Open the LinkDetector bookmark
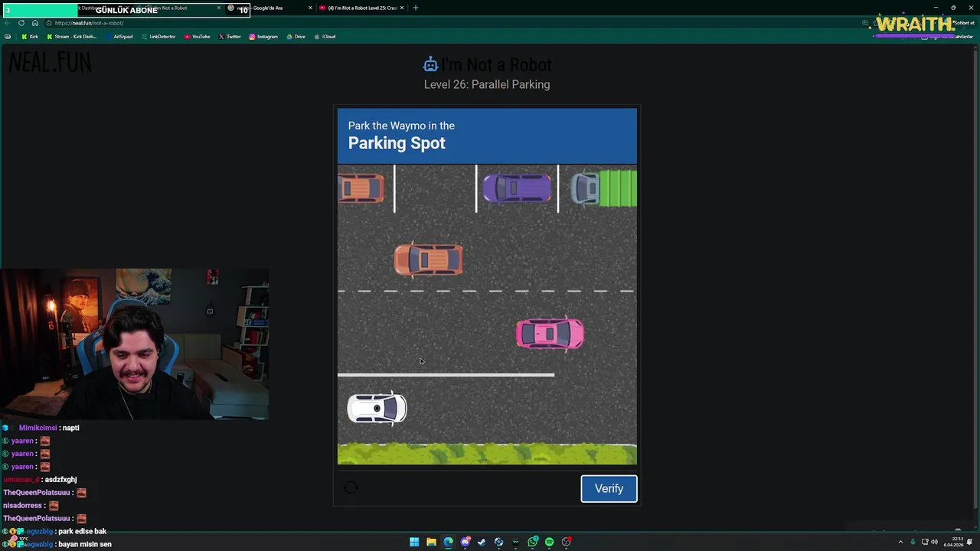 tap(158, 37)
